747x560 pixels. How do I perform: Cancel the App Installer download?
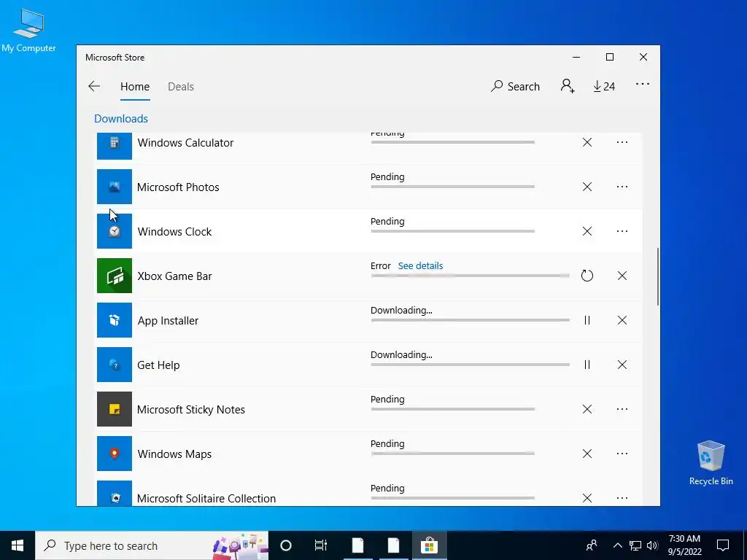tap(622, 320)
